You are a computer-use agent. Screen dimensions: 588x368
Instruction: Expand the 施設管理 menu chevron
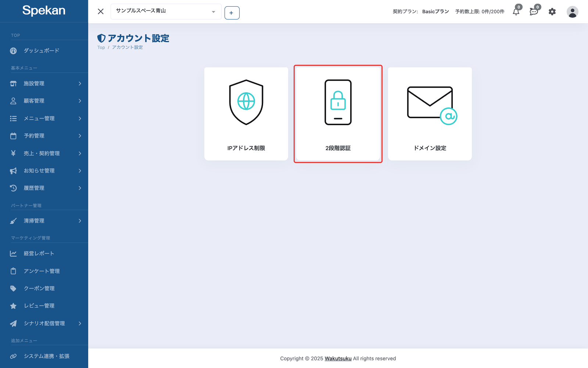[80, 84]
